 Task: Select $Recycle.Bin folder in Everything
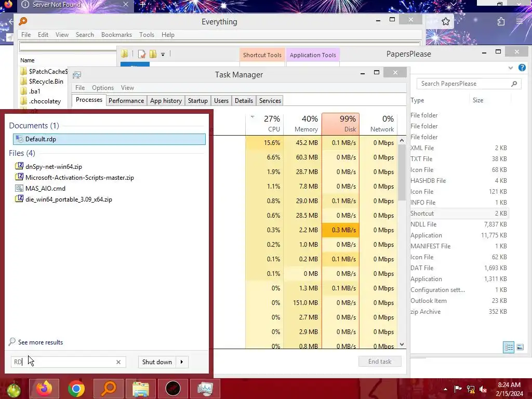[43, 82]
